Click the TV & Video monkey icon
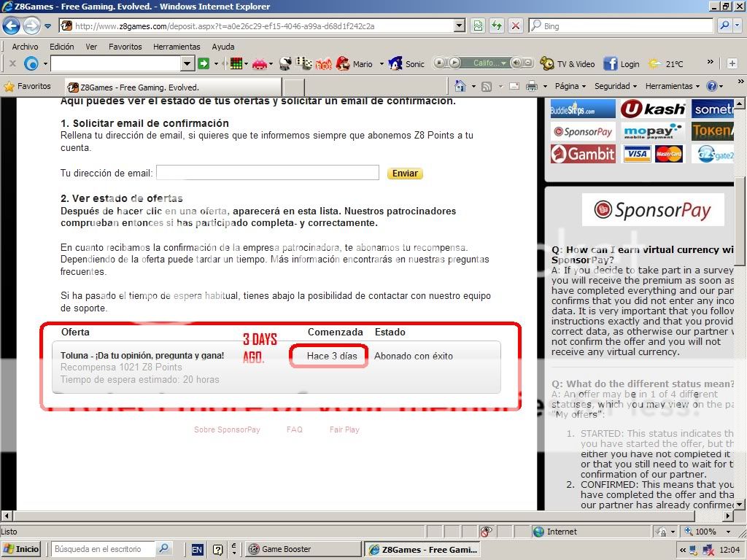This screenshot has height=560, width=747. (x=546, y=64)
